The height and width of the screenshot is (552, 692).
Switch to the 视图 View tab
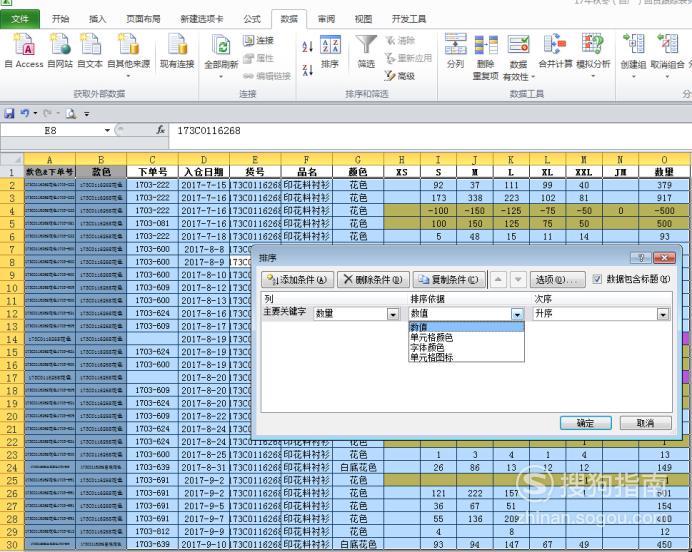pyautogui.click(x=363, y=19)
